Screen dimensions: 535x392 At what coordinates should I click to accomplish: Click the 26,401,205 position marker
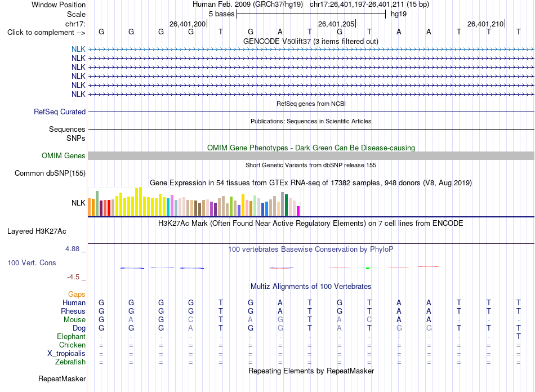click(x=336, y=24)
